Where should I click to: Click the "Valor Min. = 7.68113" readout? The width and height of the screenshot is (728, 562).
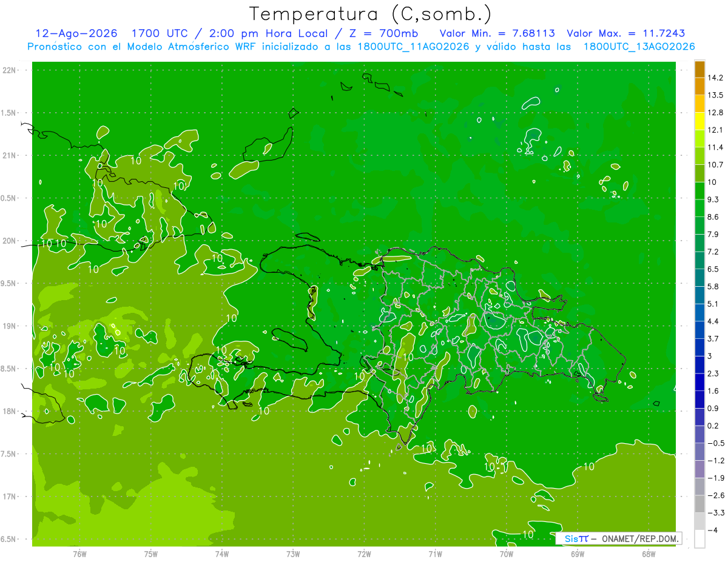pos(497,33)
